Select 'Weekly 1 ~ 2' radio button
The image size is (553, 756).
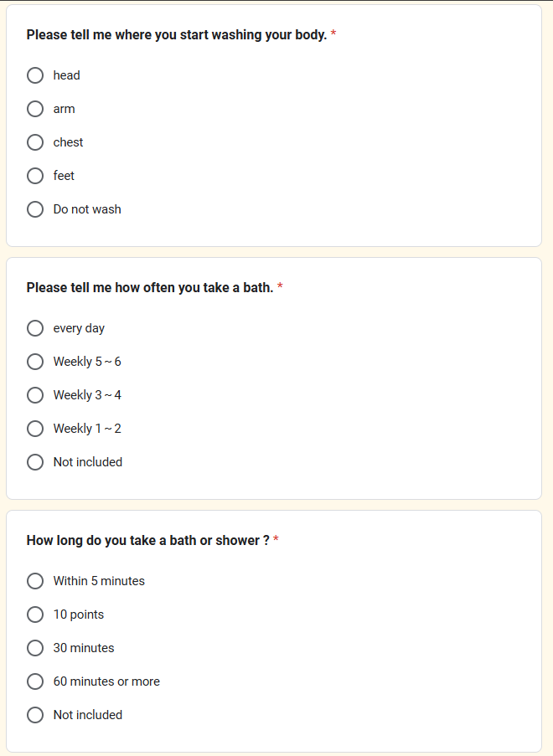tap(35, 429)
